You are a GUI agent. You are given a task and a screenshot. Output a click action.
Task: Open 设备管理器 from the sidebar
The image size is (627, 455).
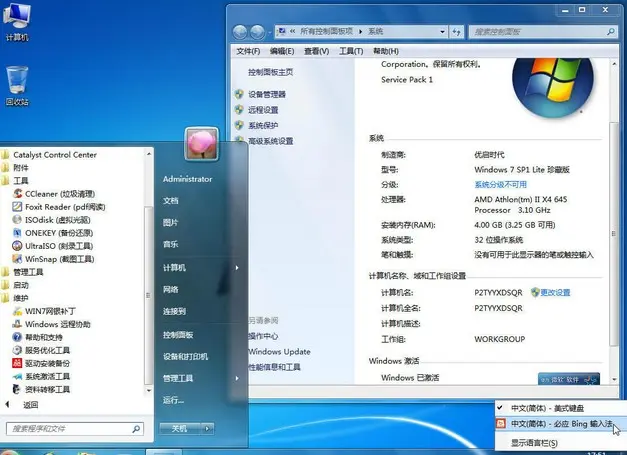click(x=267, y=95)
